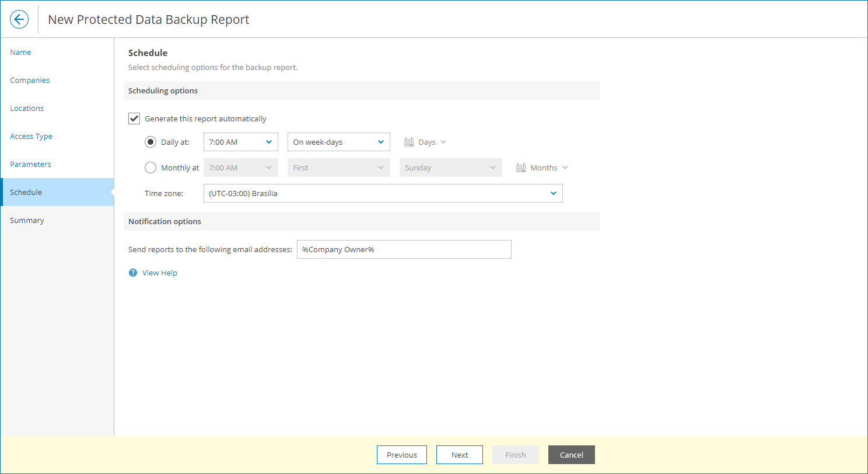Click the help question mark icon
The width and height of the screenshot is (868, 474).
(132, 273)
